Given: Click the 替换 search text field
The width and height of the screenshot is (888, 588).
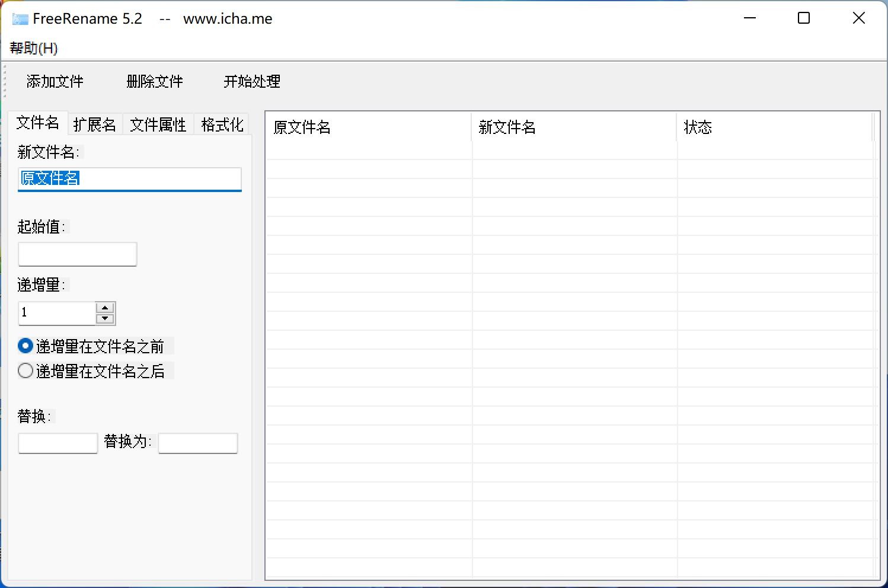Looking at the screenshot, I should 58,443.
